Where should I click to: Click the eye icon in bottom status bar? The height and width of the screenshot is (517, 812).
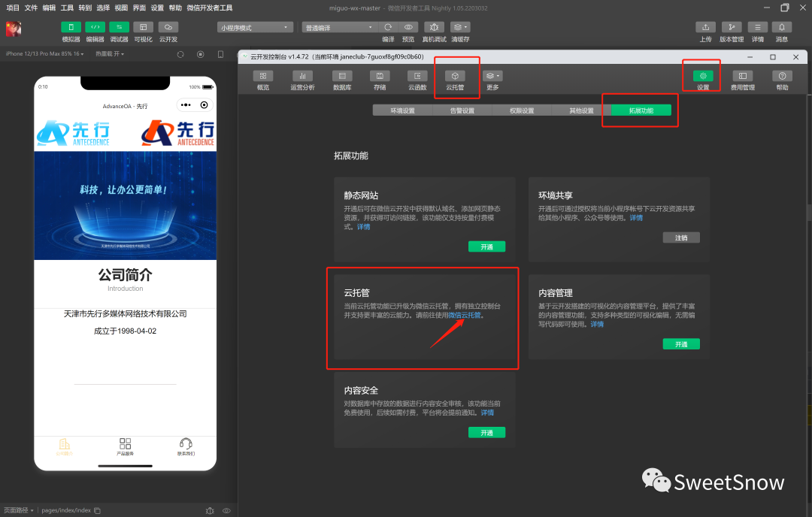226,511
